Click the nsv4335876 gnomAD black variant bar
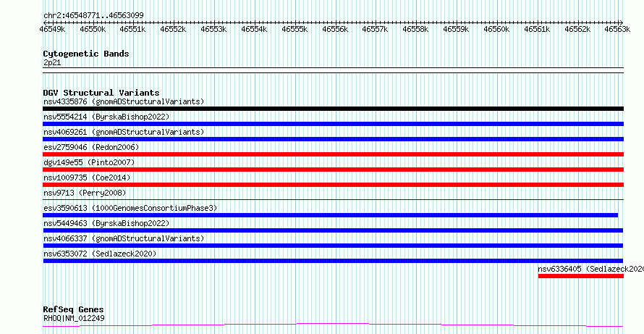Viewport: 644px width, 334px height. (x=333, y=109)
